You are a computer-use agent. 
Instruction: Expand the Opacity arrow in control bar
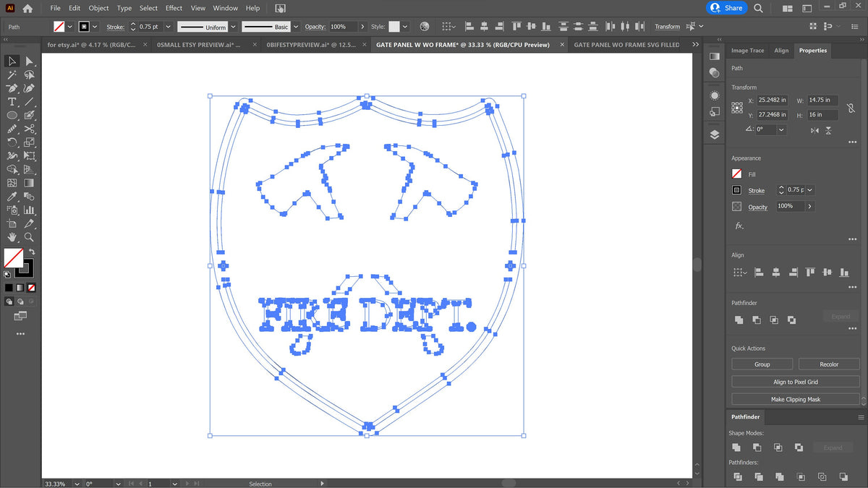pyautogui.click(x=362, y=26)
